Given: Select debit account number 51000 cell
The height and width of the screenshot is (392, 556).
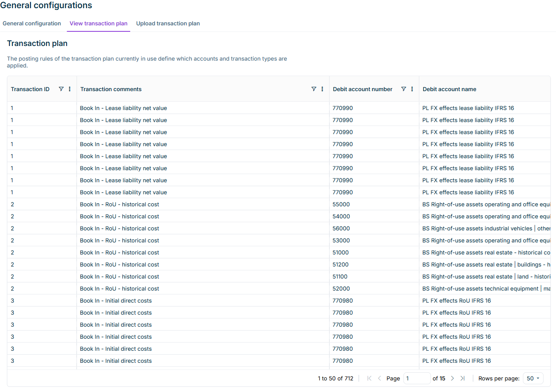Looking at the screenshot, I should tap(374, 252).
